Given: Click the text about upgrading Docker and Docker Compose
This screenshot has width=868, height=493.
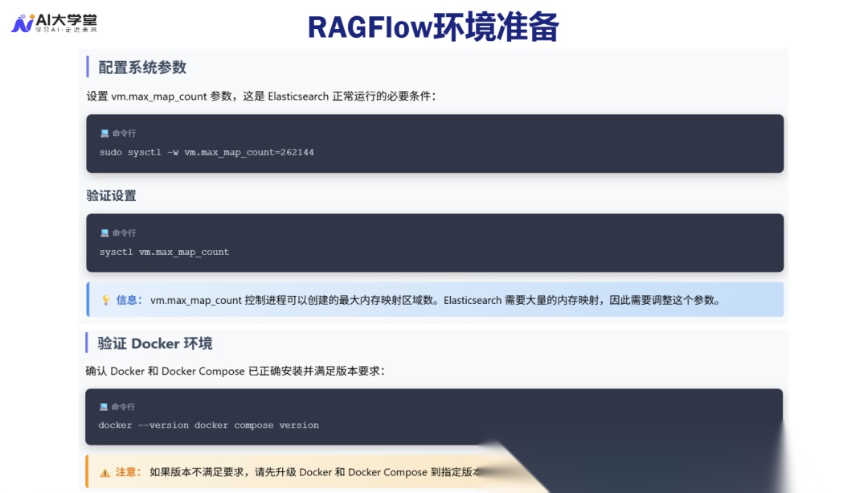Looking at the screenshot, I should point(314,472).
